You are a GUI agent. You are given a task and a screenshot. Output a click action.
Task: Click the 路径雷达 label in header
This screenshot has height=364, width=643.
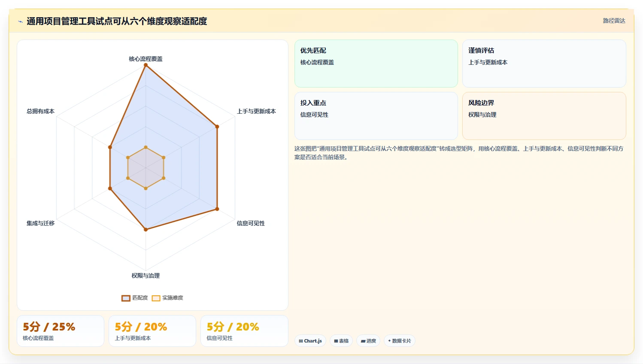[x=614, y=21]
